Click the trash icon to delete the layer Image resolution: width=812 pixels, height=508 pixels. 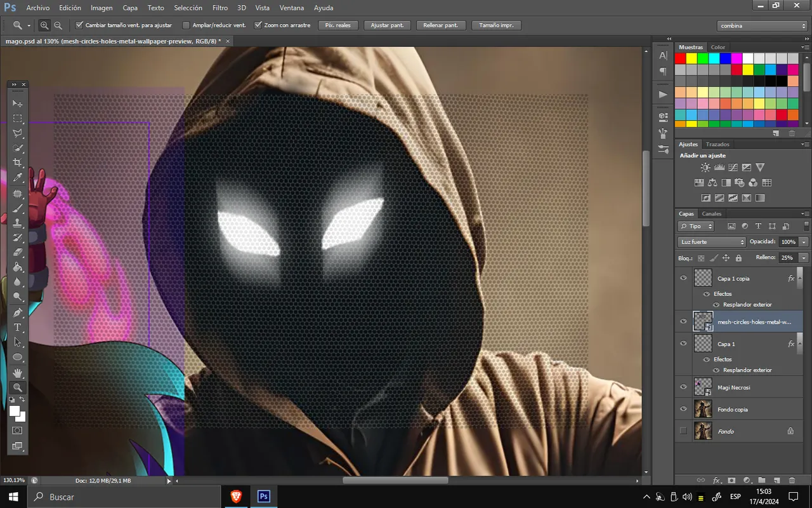(792, 480)
